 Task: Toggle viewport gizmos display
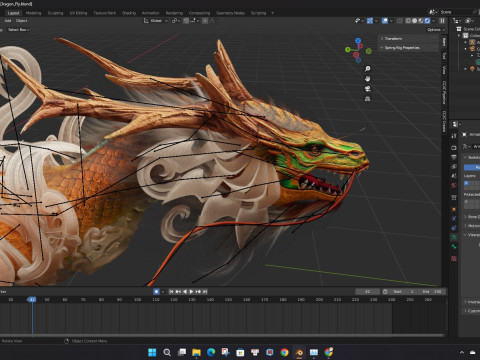tap(370, 21)
